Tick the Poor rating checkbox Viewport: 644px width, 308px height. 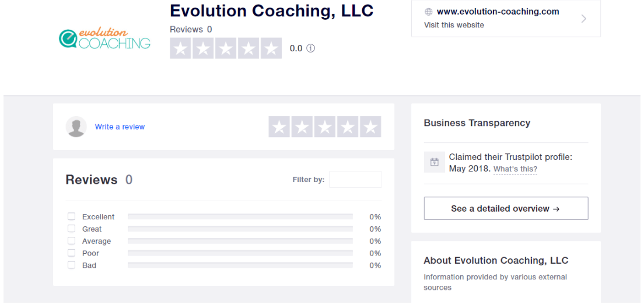72,253
